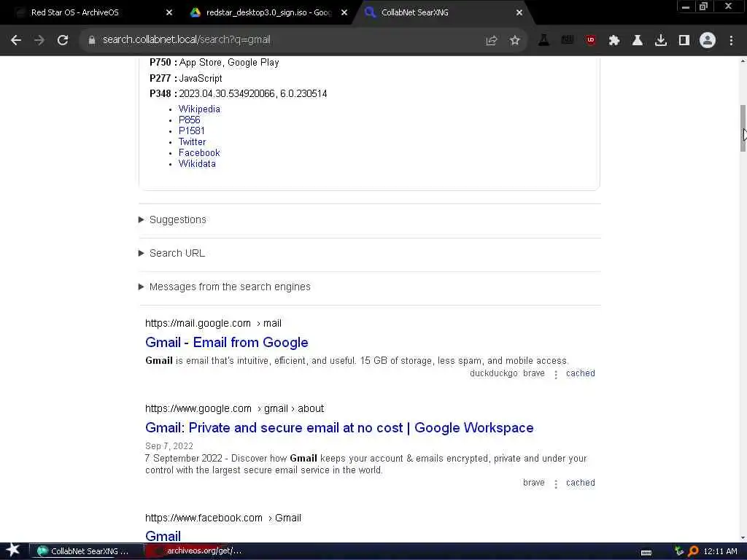The height and width of the screenshot is (560, 747).
Task: Toggle the browser side panel
Action: 684,41
